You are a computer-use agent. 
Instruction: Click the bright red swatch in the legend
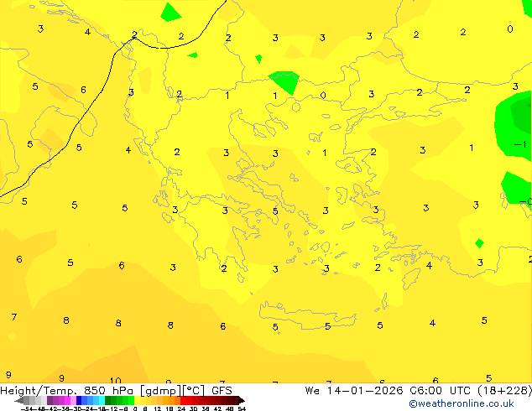point(183,400)
